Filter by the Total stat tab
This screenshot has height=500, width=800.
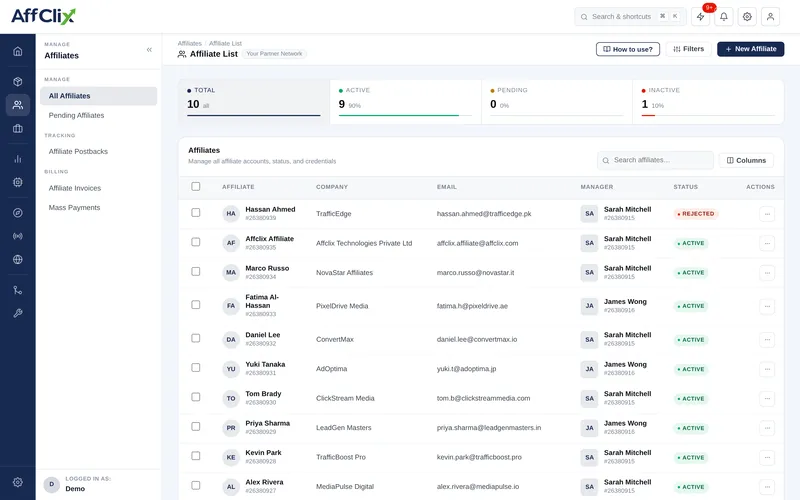[254, 102]
